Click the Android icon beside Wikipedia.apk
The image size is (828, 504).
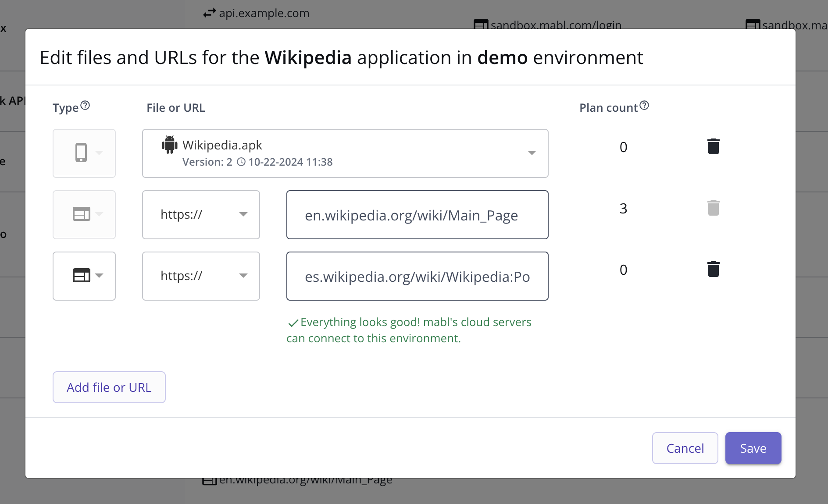[x=170, y=145]
